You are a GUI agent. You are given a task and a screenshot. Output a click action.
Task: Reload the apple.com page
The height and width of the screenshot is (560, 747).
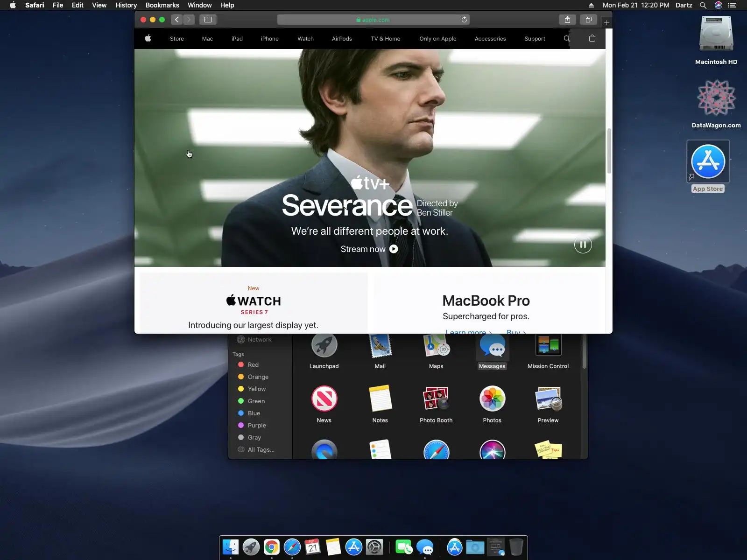(464, 20)
